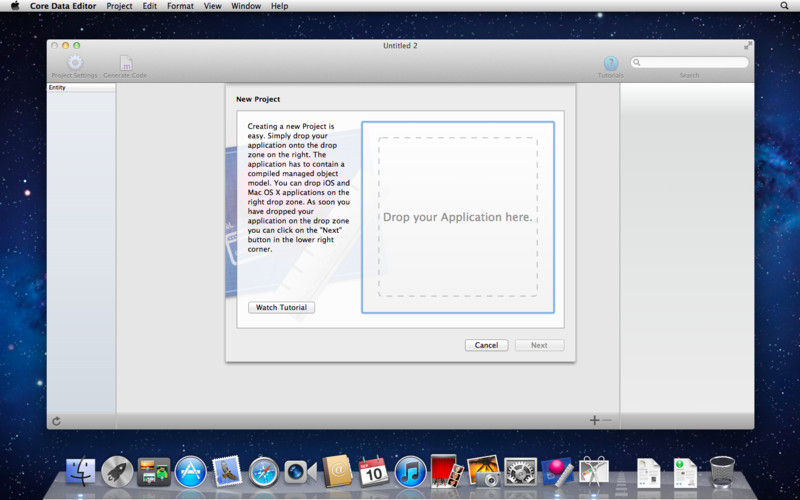Open the Project Settings gear toolbar icon
Image resolution: width=800 pixels, height=500 pixels.
click(74, 63)
